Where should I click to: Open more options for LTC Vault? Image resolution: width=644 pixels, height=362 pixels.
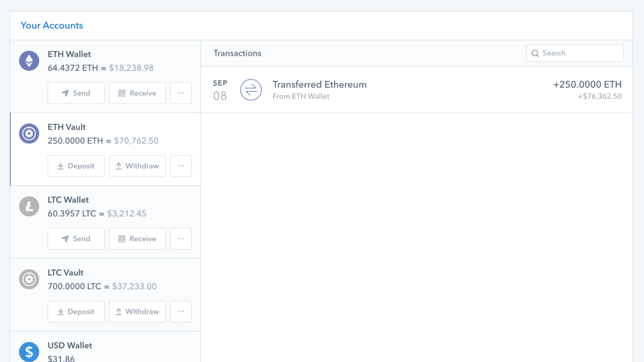point(181,311)
